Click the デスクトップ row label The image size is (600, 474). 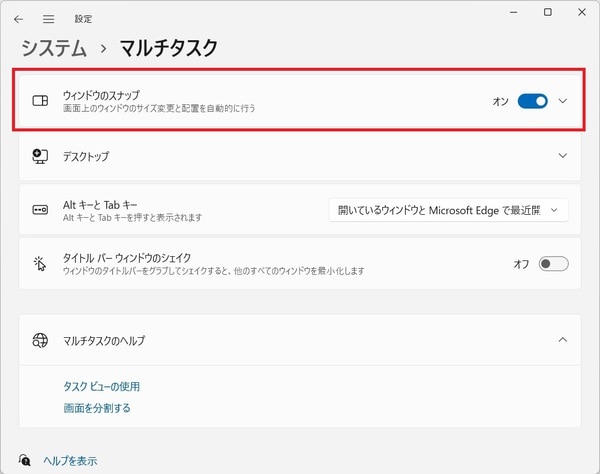[x=86, y=156]
